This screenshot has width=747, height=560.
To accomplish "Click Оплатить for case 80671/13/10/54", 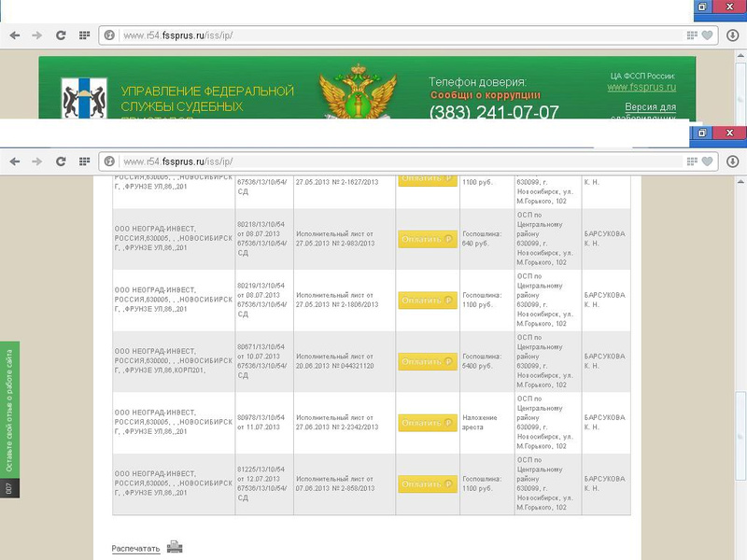I will (x=428, y=361).
